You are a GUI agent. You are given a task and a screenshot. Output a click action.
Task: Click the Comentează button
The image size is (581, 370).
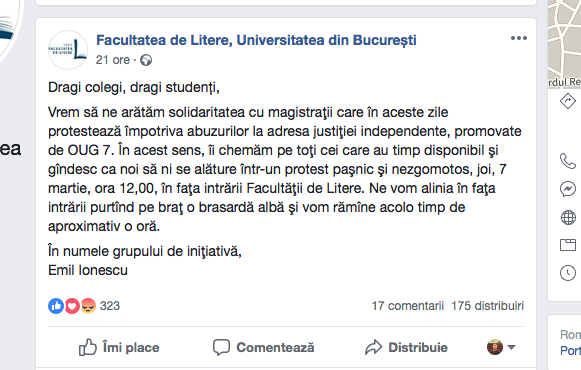[263, 347]
